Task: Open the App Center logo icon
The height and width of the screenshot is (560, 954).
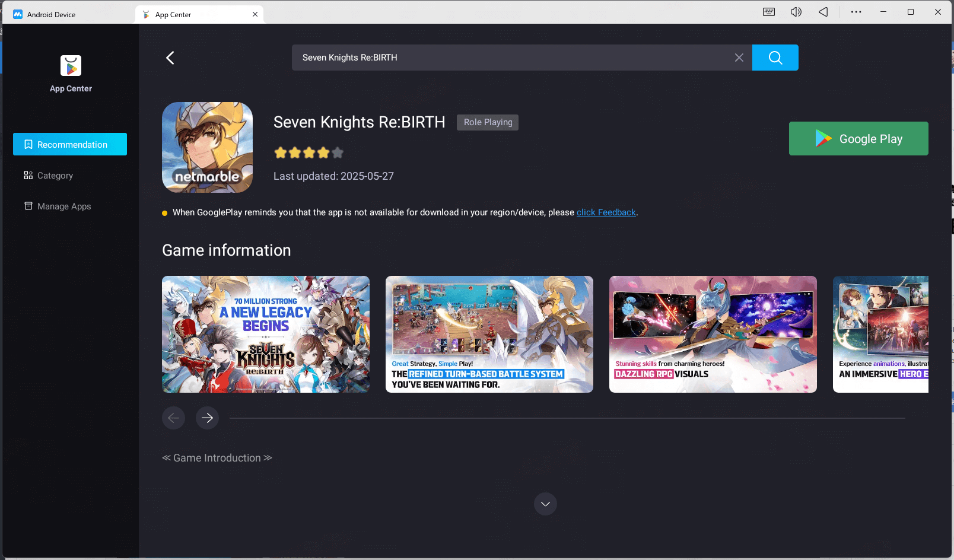Action: pos(71,65)
